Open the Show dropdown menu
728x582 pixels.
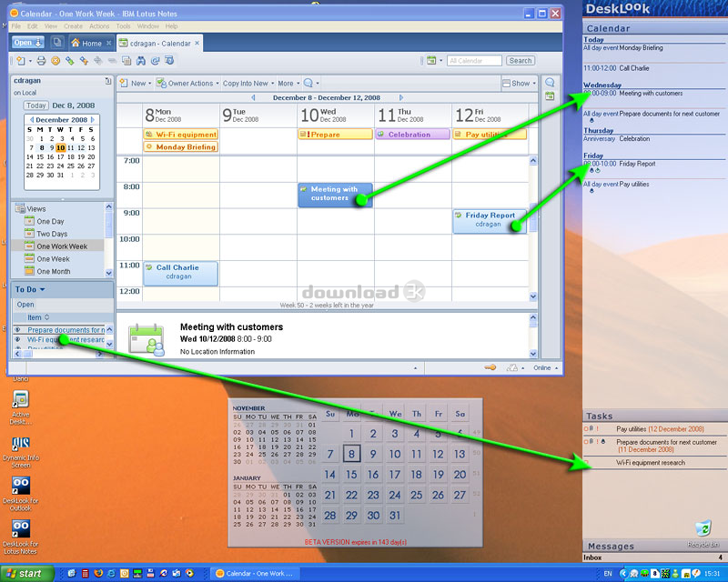point(519,84)
